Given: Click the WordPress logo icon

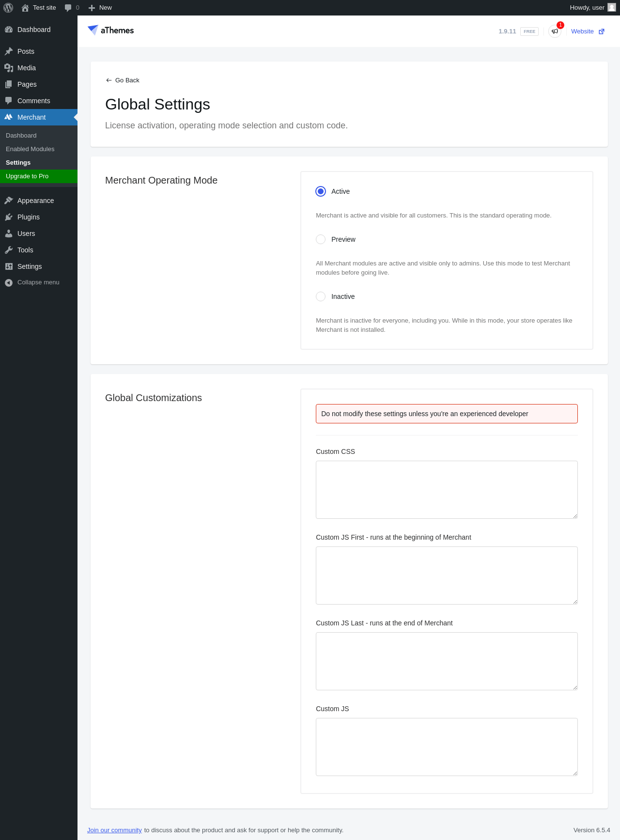Looking at the screenshot, I should pos(8,8).
